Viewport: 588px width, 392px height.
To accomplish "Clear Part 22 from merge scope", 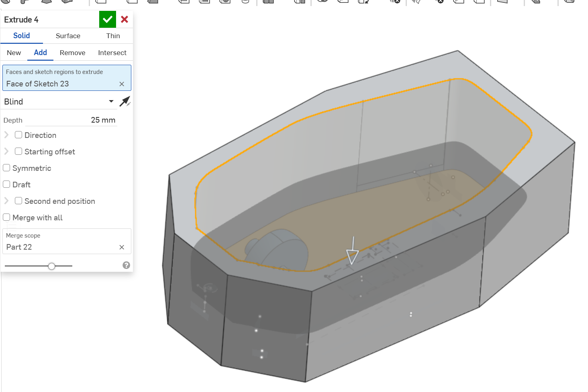I will pyautogui.click(x=122, y=247).
